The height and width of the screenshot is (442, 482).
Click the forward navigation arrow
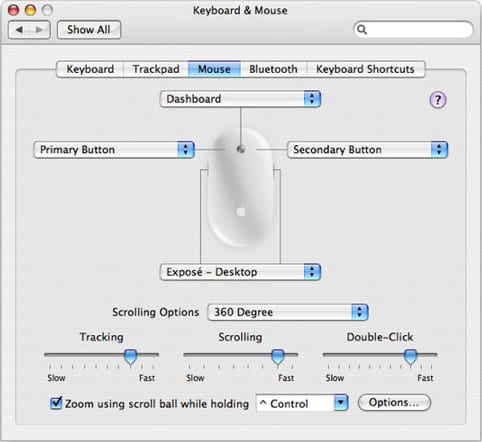39,30
